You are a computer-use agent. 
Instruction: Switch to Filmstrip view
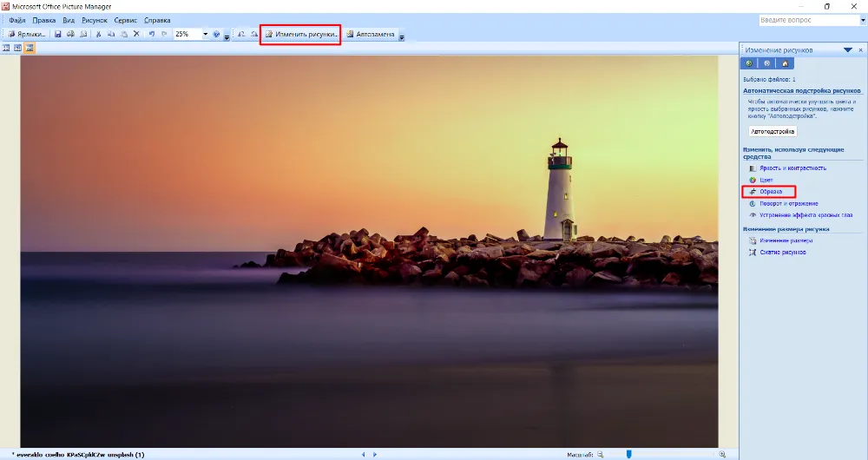pyautogui.click(x=17, y=48)
